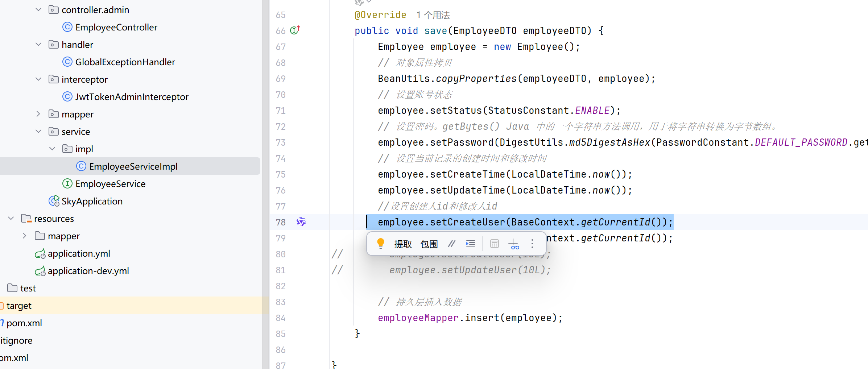The width and height of the screenshot is (868, 369).
Task: Click setCreateTime call on line 75
Action: point(467,174)
